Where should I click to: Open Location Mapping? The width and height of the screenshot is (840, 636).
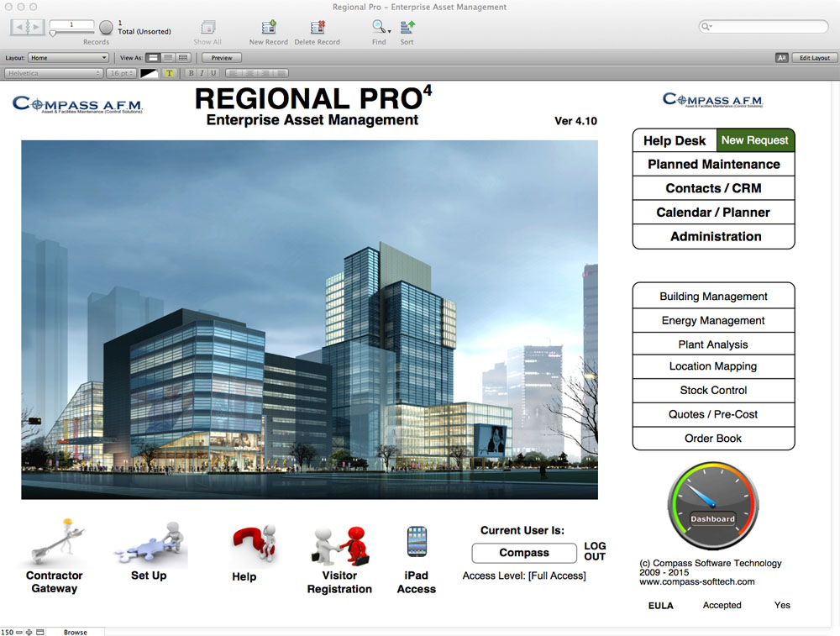coord(713,366)
